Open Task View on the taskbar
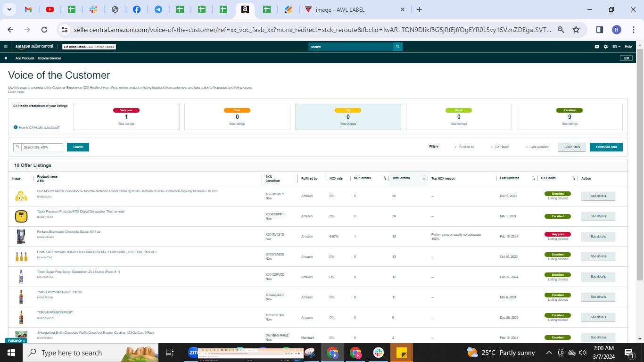 tap(170, 353)
